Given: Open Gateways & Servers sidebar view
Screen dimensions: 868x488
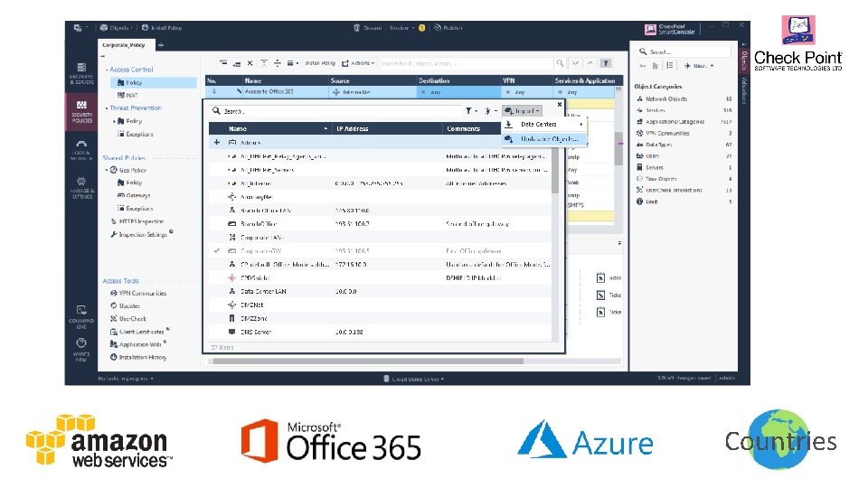Looking at the screenshot, I should click(x=81, y=73).
